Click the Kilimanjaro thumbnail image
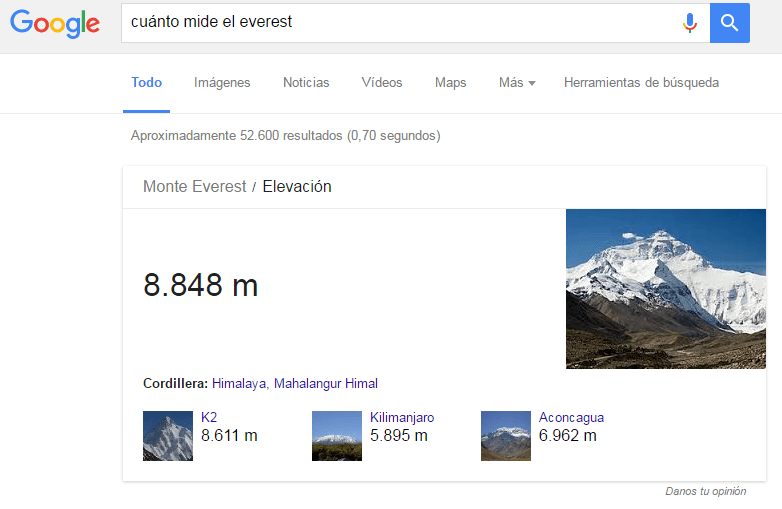 (336, 435)
